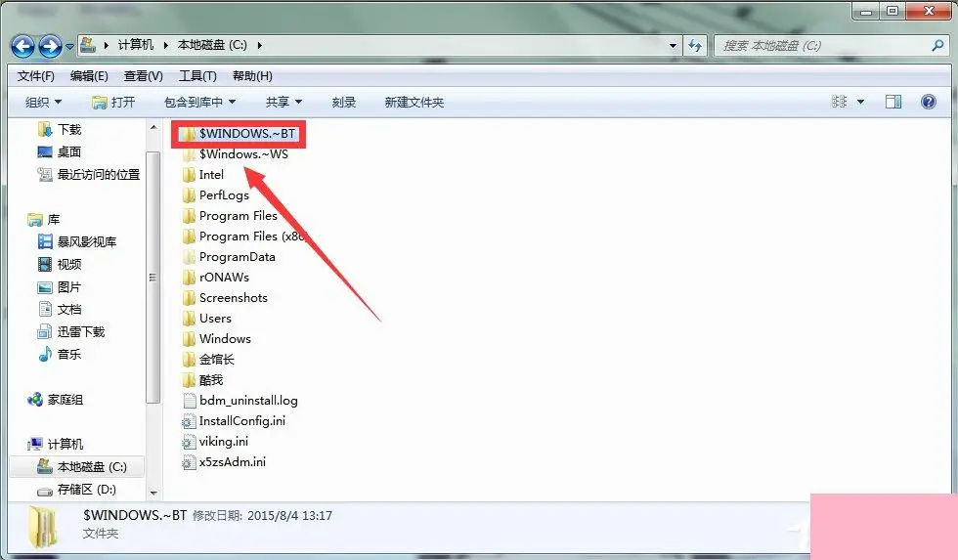Click the navigation pane scroll down arrow
The height and width of the screenshot is (560, 958).
click(x=153, y=493)
